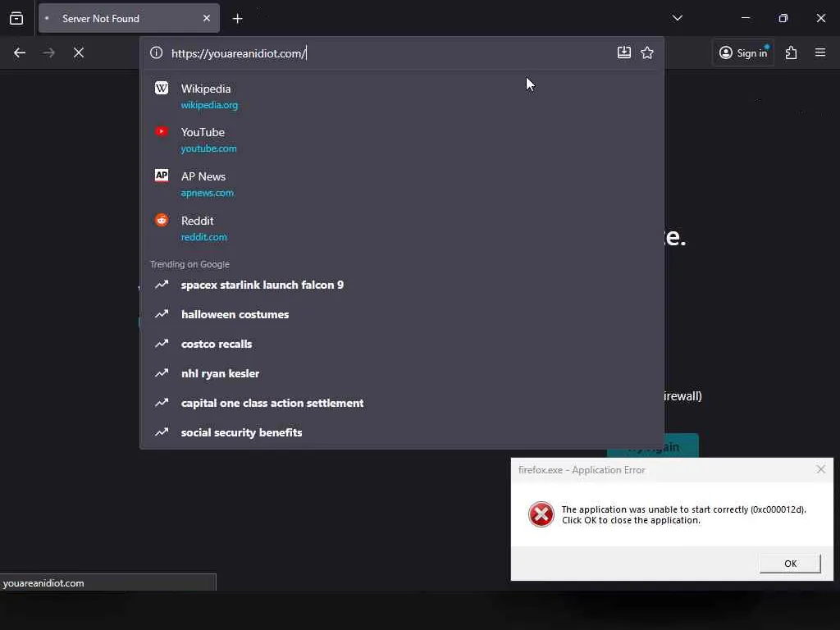Screen dimensions: 840x630
Task: Choose trending search social security benefits
Action: click(402, 432)
